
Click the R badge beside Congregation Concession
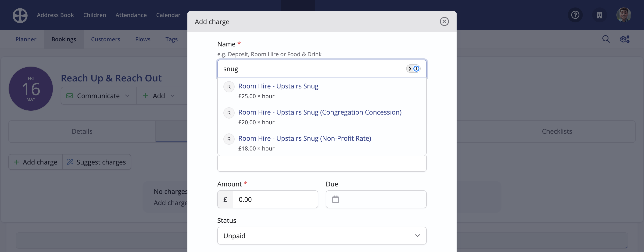pos(229,113)
